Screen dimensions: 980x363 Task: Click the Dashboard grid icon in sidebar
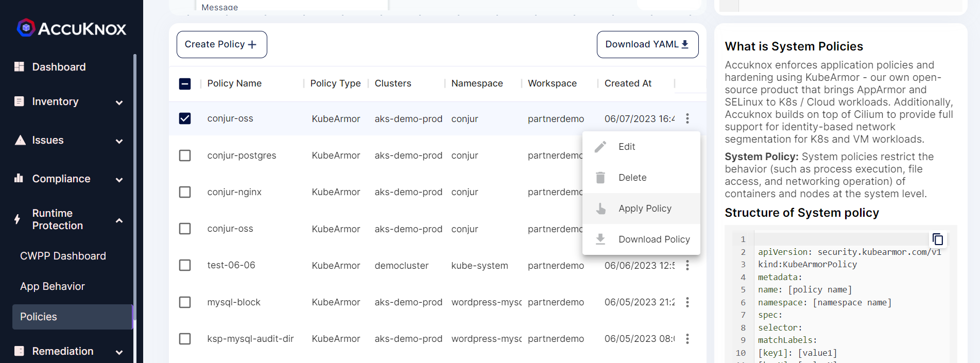(x=20, y=67)
